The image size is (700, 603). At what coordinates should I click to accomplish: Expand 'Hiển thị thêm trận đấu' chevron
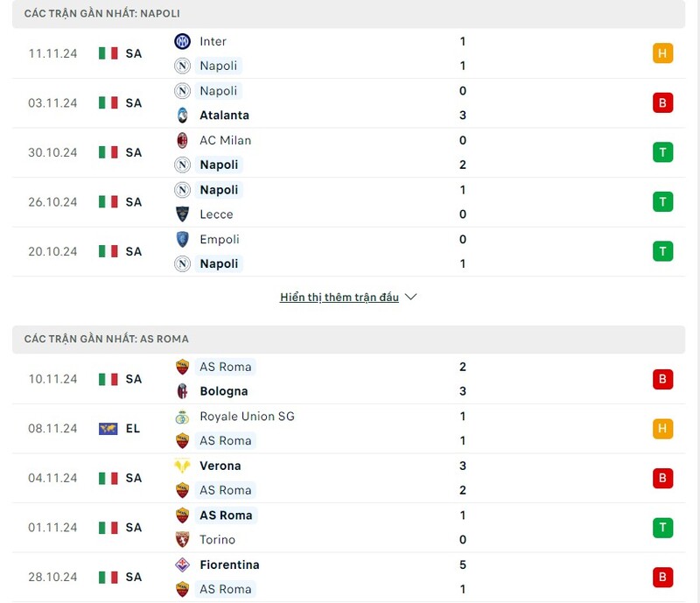[x=411, y=298]
